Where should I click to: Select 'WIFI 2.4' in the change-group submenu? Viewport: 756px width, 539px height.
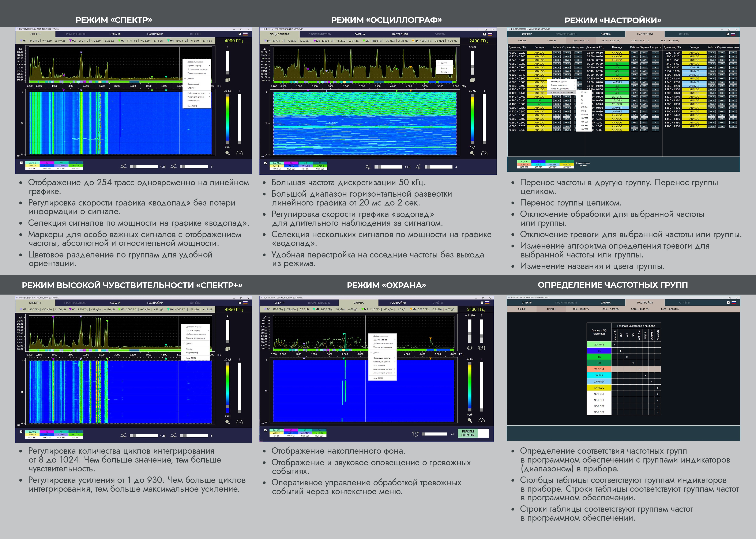click(584, 107)
